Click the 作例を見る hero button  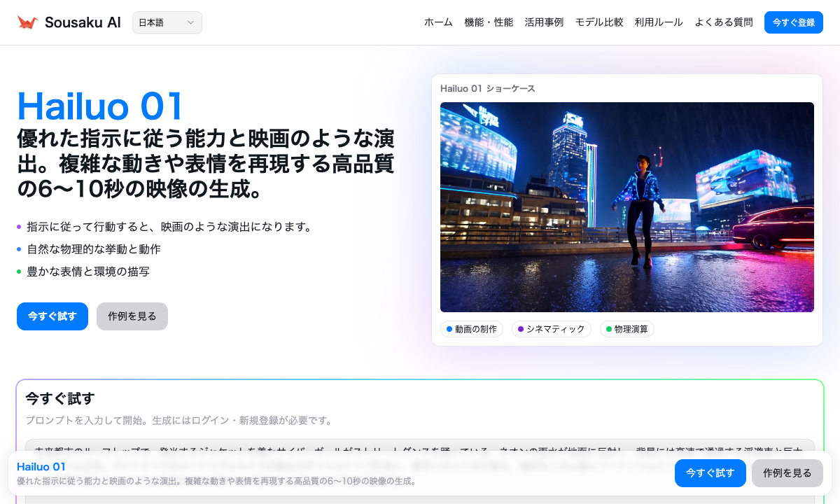point(132,316)
